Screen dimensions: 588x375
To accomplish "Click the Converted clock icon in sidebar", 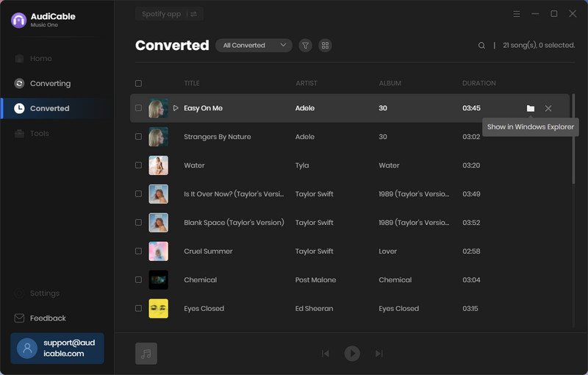I will 19,108.
